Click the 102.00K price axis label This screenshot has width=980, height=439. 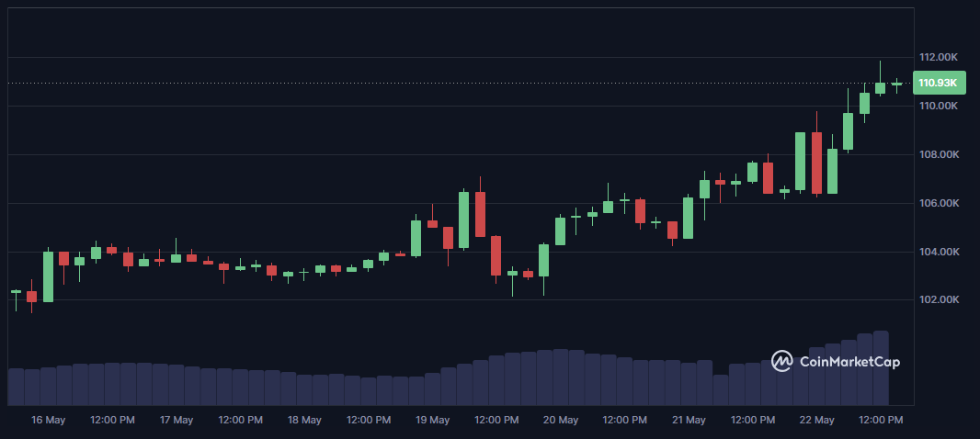tap(938, 300)
